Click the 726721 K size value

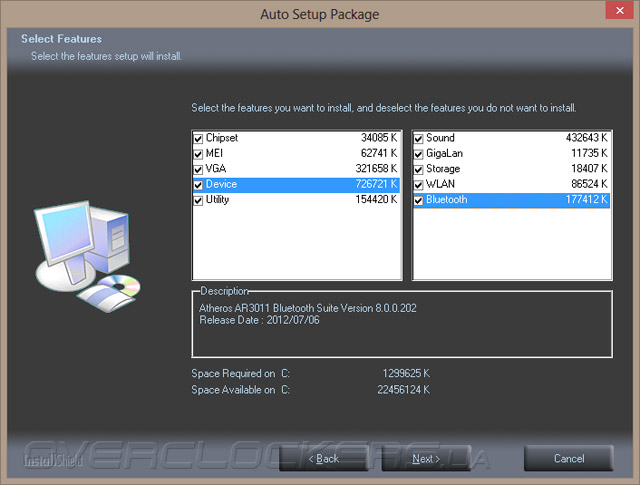click(376, 184)
